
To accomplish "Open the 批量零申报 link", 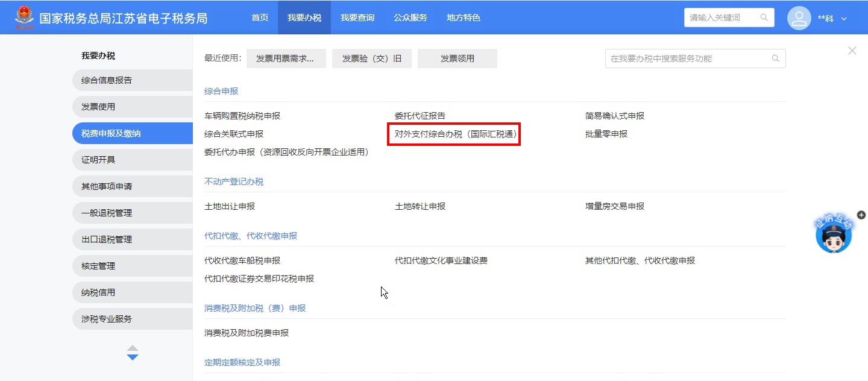I will (606, 134).
